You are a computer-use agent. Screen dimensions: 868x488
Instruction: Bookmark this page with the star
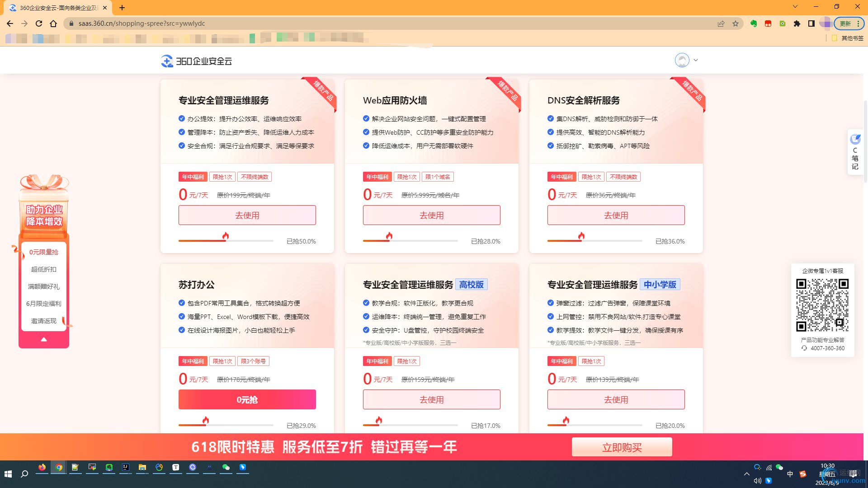point(736,23)
